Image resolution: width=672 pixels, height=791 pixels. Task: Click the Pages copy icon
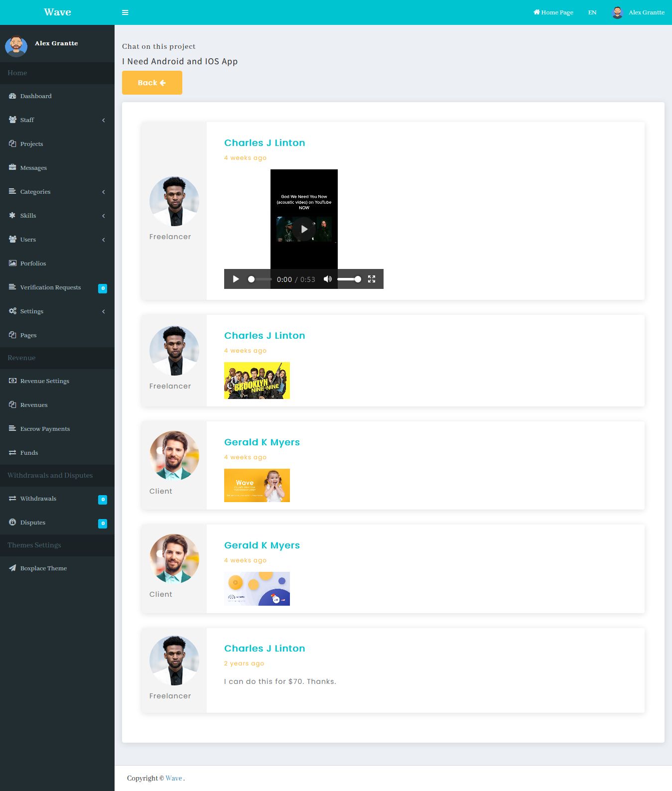pyautogui.click(x=12, y=335)
